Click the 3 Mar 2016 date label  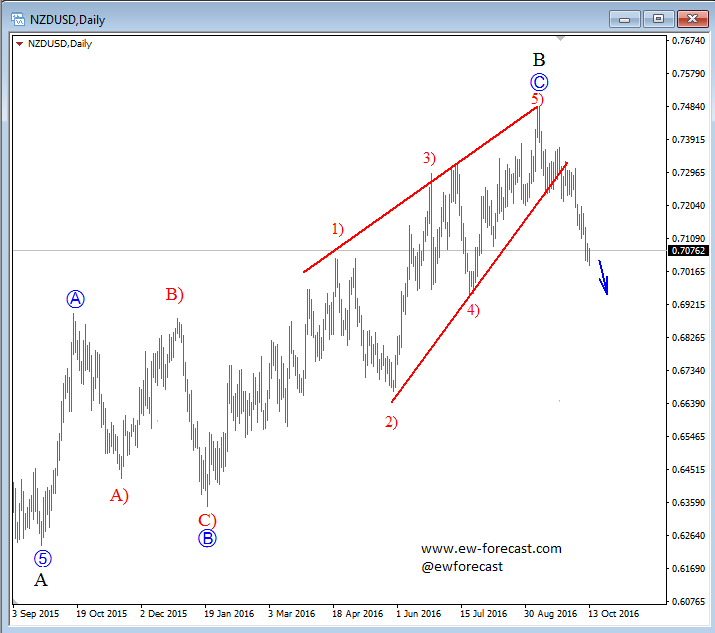point(292,614)
